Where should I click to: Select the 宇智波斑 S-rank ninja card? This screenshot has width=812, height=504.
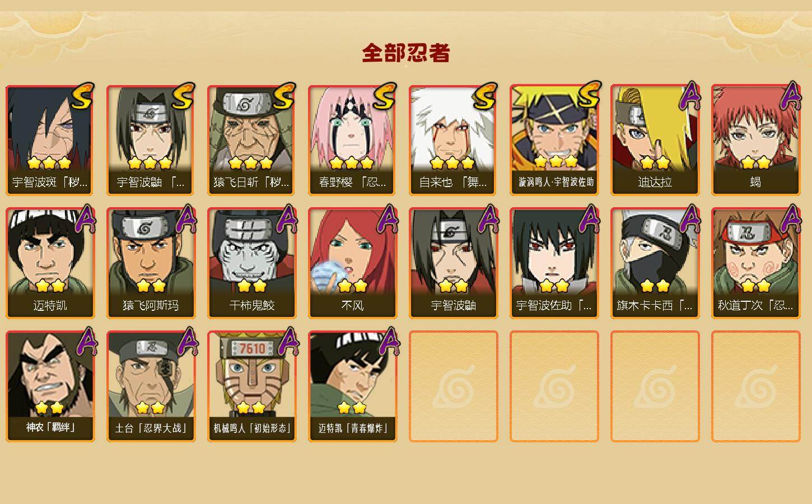[x=50, y=140]
